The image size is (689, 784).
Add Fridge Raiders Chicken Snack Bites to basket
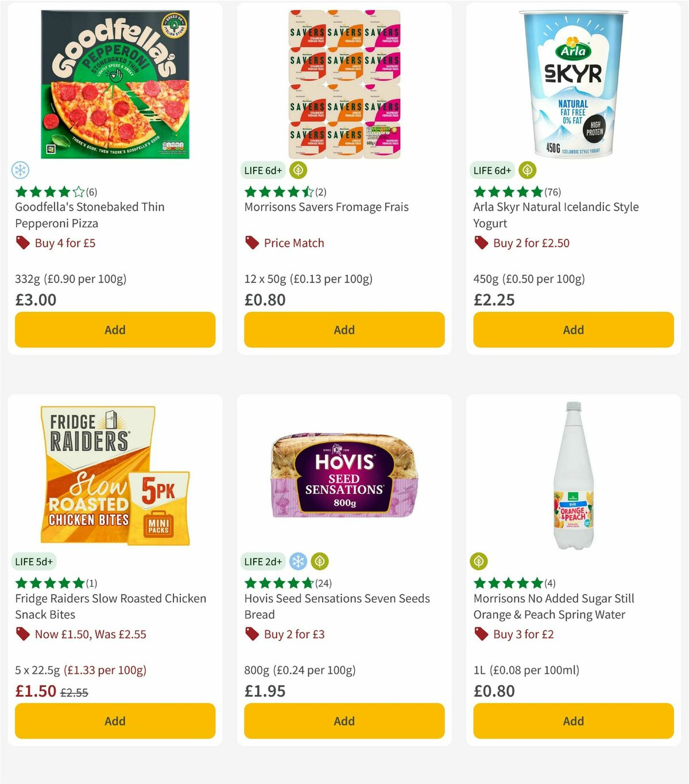(115, 721)
